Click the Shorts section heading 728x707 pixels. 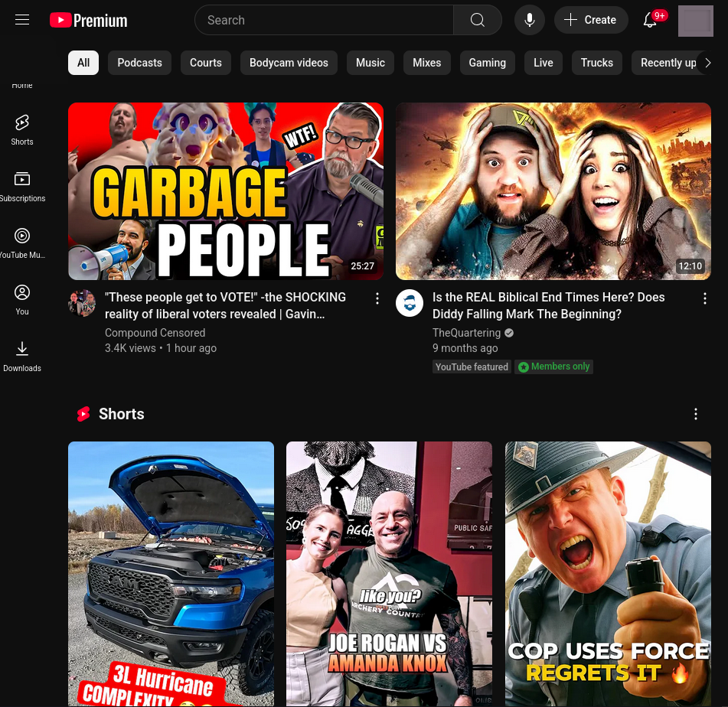click(121, 414)
